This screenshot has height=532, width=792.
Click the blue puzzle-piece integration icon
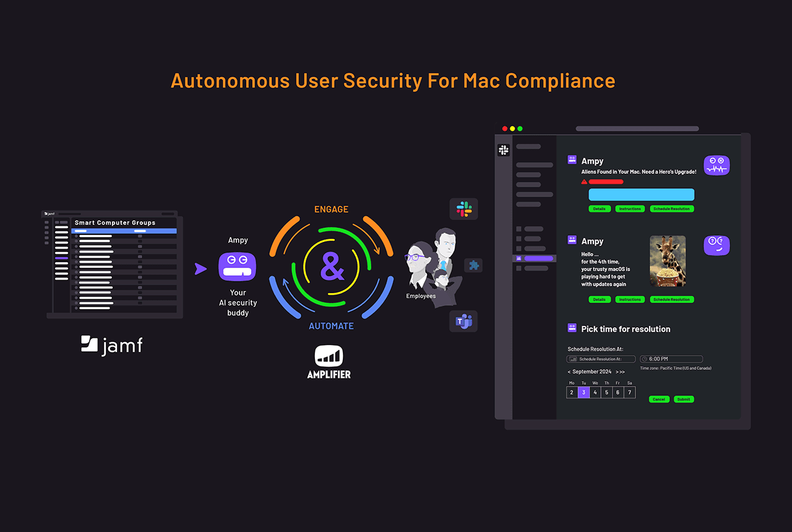click(474, 265)
